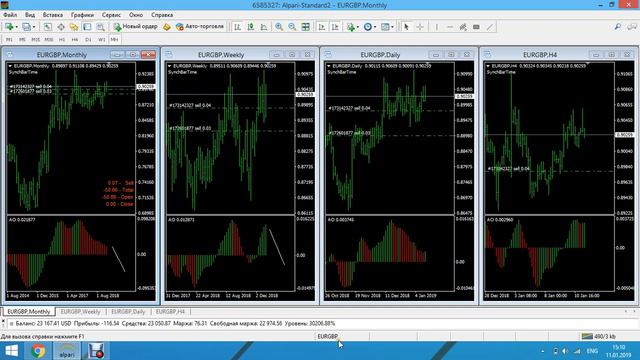Open Chrome from the taskbar
The image size is (640, 360).
coord(38,351)
